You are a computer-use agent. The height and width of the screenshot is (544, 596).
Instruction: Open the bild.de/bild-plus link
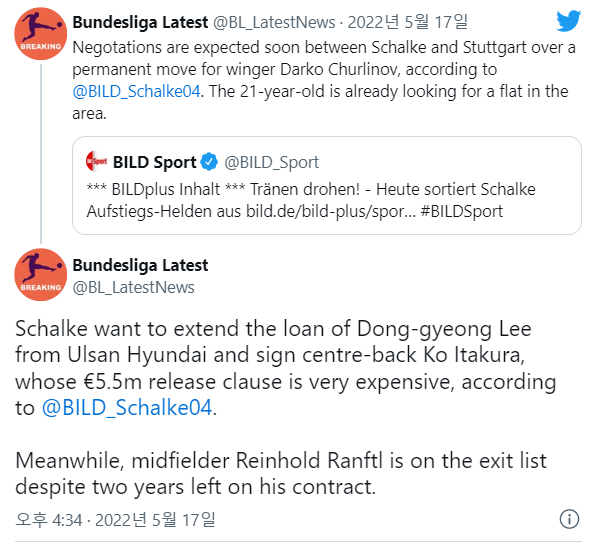pos(331,211)
